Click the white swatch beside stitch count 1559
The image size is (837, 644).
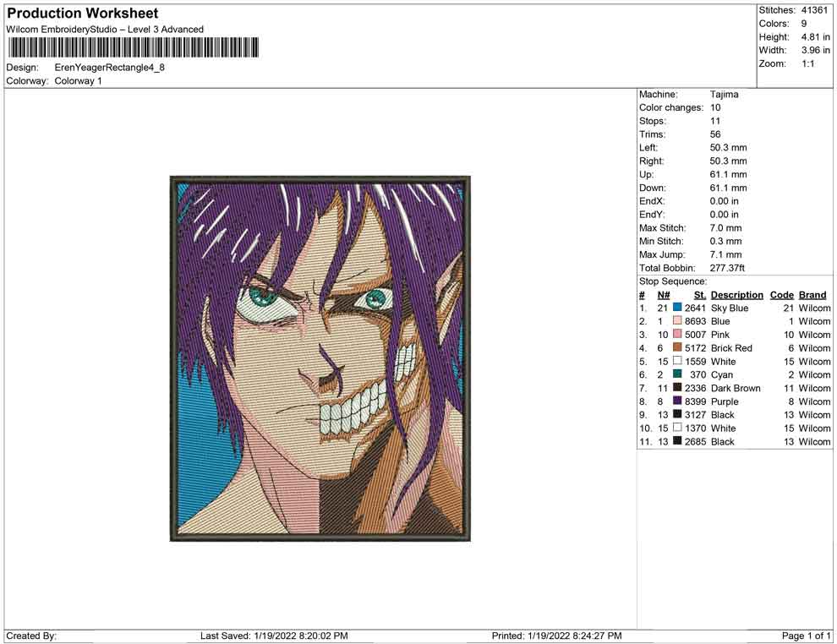(x=677, y=361)
